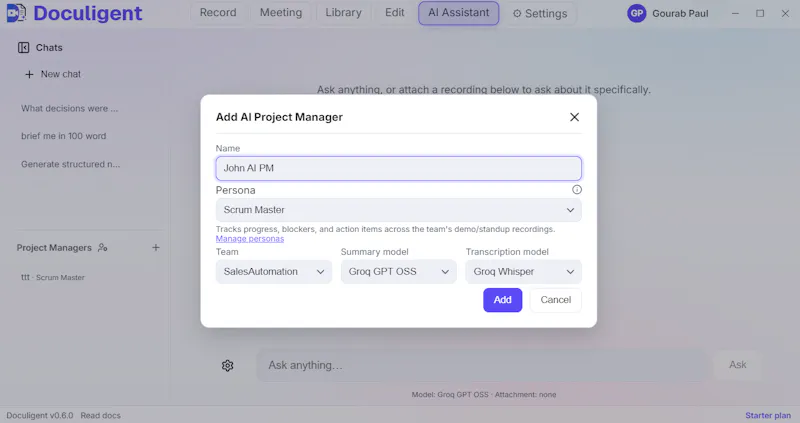Open the Library tab
The height and width of the screenshot is (423, 800).
(x=343, y=13)
